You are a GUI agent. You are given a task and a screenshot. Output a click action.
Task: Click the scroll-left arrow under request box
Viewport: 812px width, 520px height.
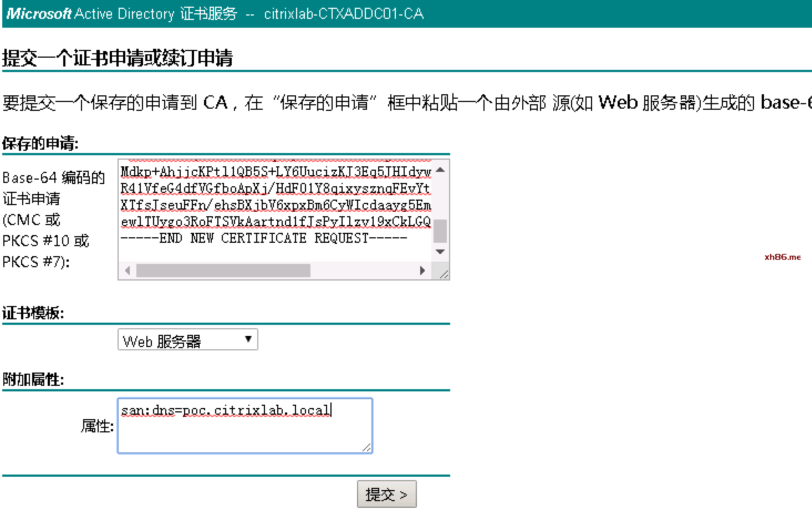coord(128,271)
